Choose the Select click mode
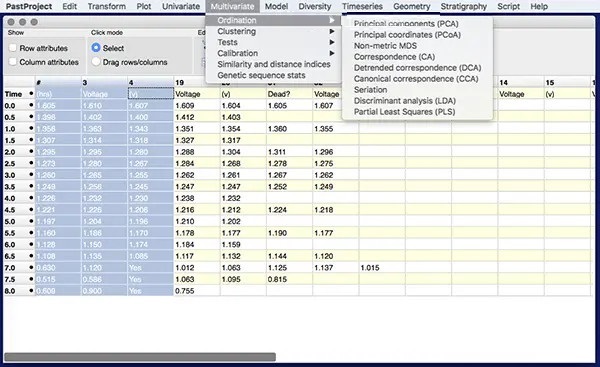The height and width of the screenshot is (367, 600). coord(96,48)
